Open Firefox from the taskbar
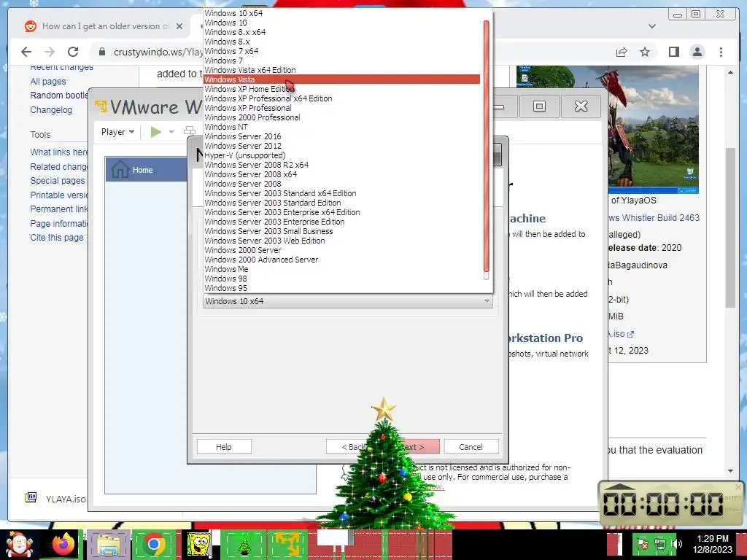The width and height of the screenshot is (747, 560). click(x=63, y=544)
